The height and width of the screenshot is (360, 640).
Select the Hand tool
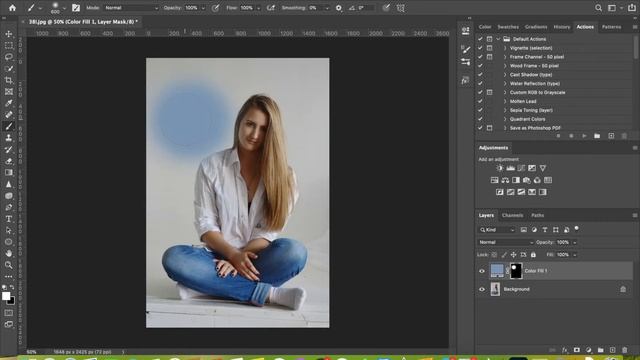pos(9,253)
